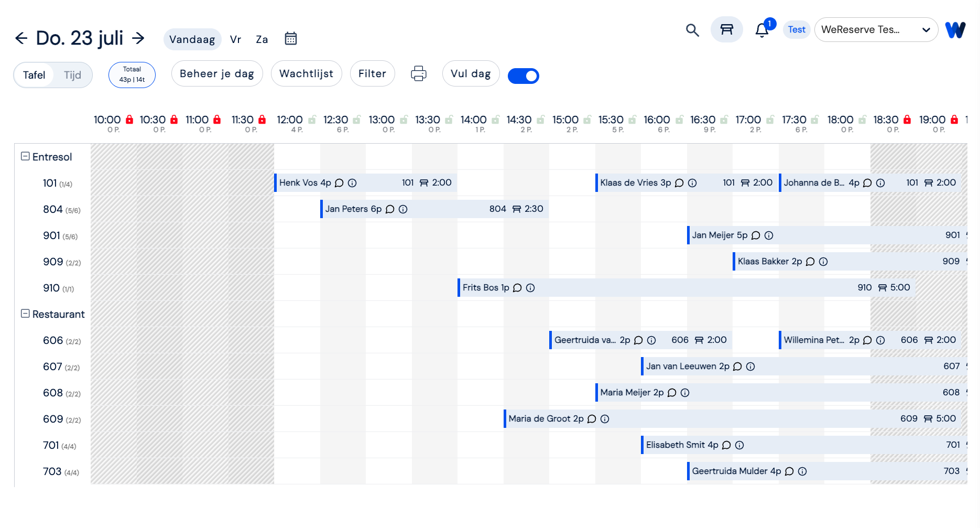The height and width of the screenshot is (528, 980).
Task: Toggle the lock on the 12:00 slot
Action: point(312,120)
